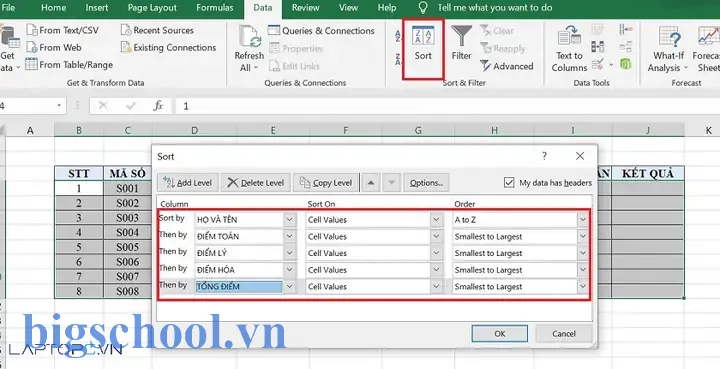This screenshot has width=720, height=369.
Task: Move sort level up arrow
Action: [x=371, y=183]
